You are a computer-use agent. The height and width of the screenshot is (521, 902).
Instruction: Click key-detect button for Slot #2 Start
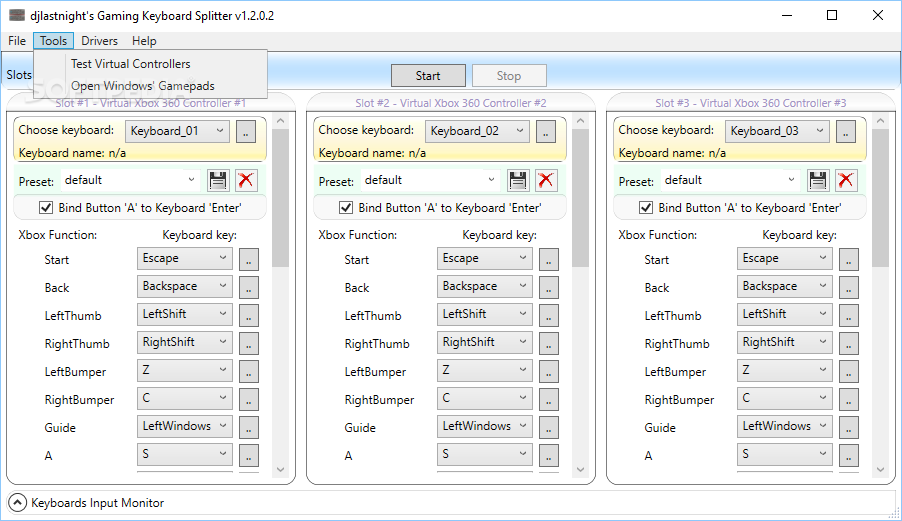[549, 259]
